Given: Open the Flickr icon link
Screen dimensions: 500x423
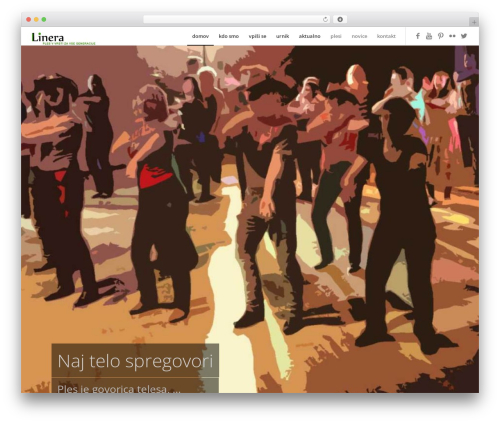Looking at the screenshot, I should pyautogui.click(x=452, y=36).
